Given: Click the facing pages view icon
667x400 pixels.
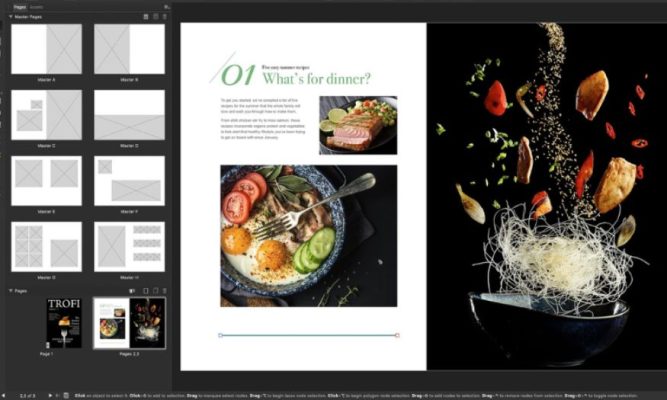Looking at the screenshot, I should (x=132, y=291).
